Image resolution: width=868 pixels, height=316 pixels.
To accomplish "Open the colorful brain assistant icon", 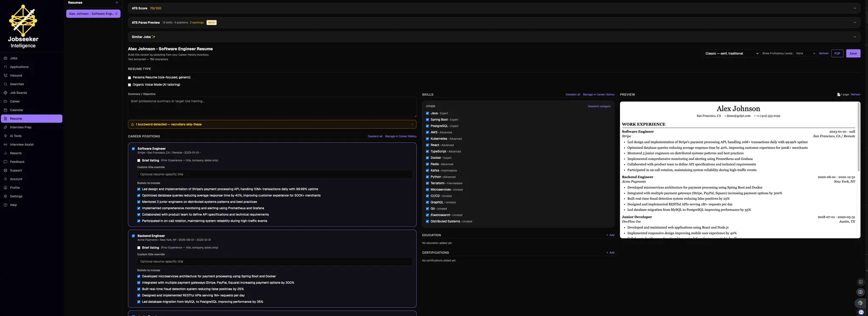I will coord(860,303).
